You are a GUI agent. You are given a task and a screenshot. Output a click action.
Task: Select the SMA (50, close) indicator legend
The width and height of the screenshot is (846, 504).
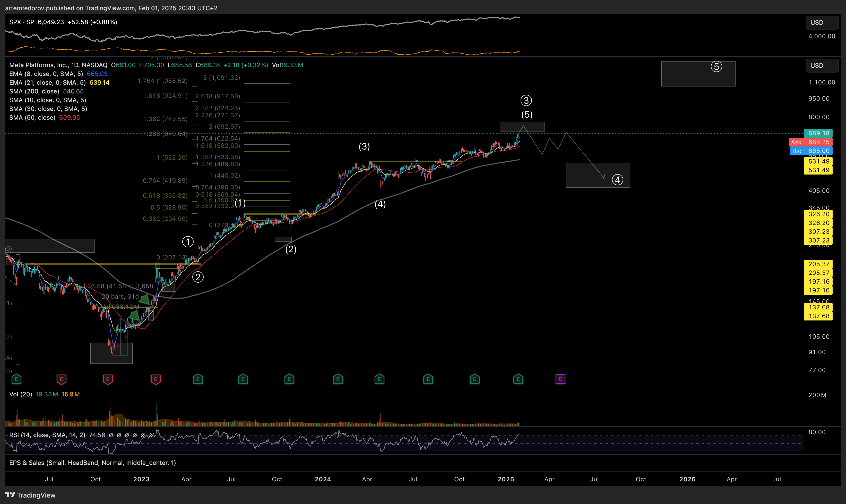[x=32, y=118]
